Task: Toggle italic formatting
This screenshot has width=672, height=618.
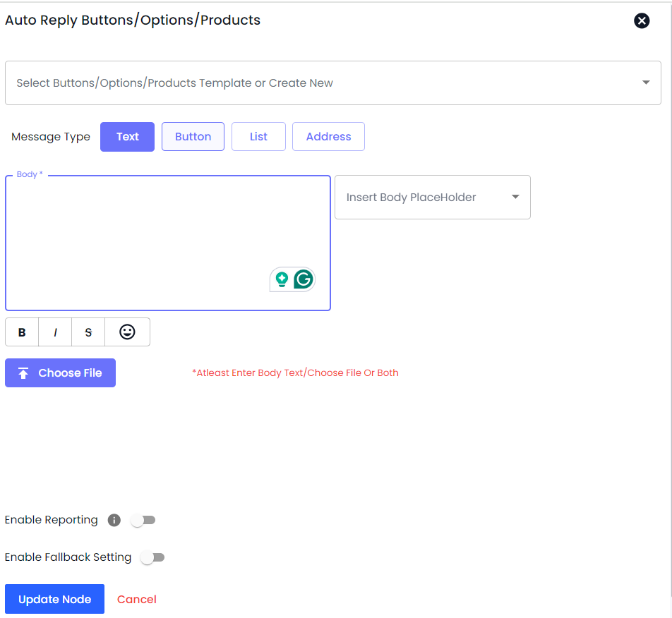Action: coord(55,332)
